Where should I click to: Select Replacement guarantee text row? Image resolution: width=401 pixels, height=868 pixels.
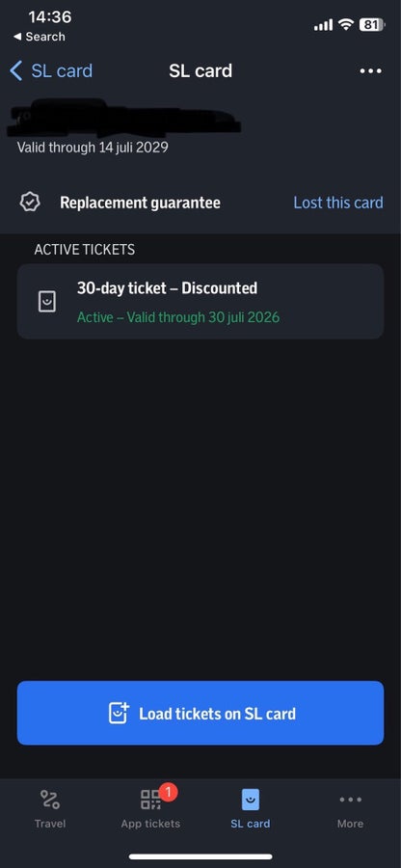click(x=140, y=203)
